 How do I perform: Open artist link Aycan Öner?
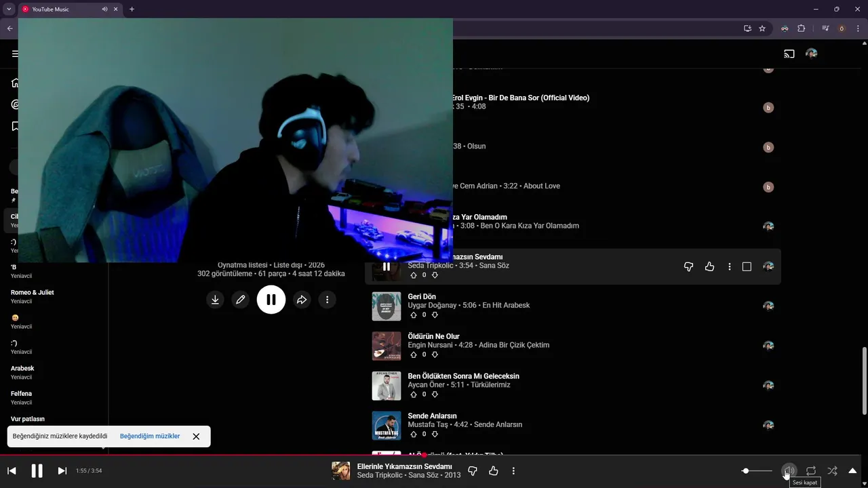point(427,385)
